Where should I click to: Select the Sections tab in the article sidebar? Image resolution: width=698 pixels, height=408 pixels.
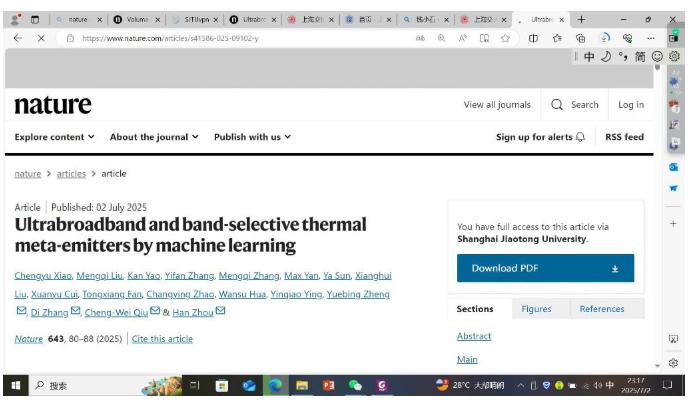click(475, 309)
